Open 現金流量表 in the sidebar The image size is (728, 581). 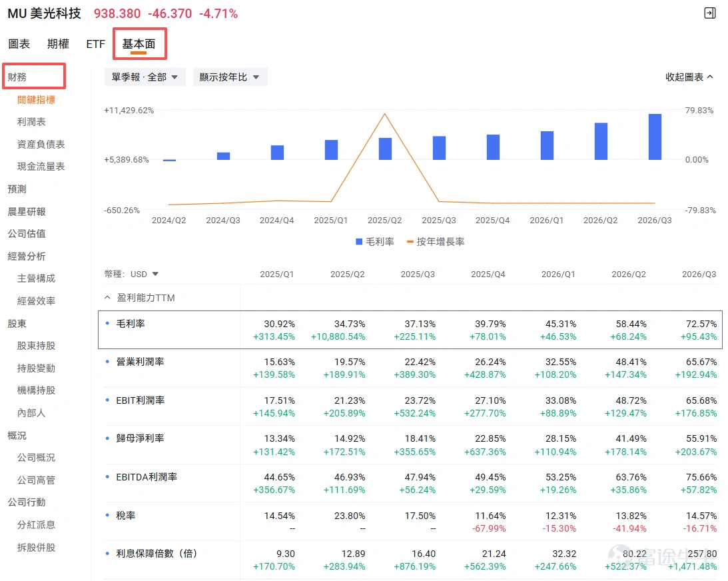coord(41,167)
